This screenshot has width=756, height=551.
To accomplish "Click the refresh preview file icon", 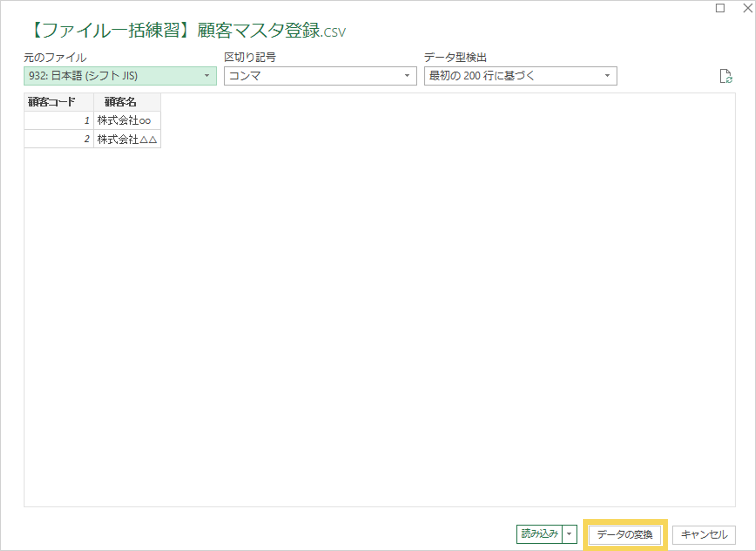I will click(x=726, y=76).
